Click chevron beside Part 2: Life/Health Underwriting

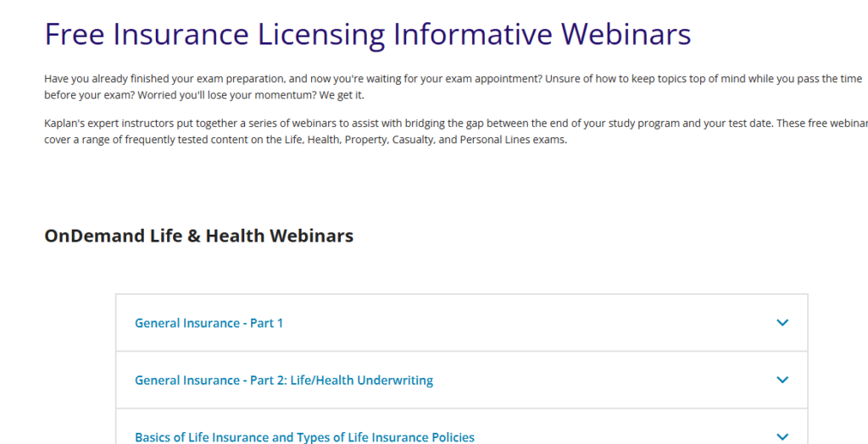click(782, 380)
